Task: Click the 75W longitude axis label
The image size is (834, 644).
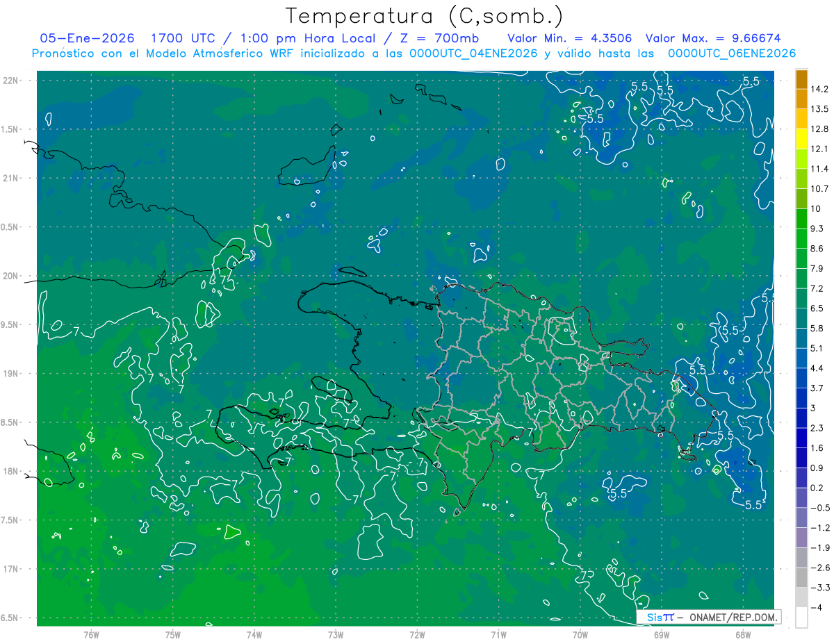Action: coord(172,636)
